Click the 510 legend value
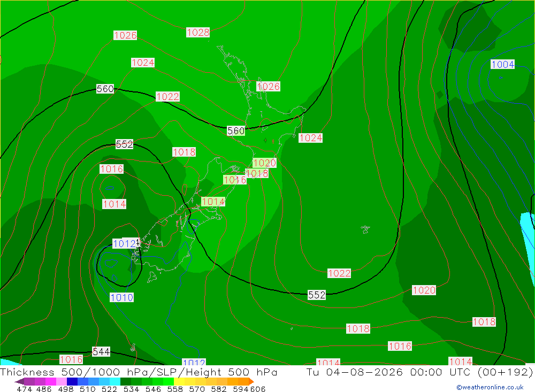This screenshot has height=392, width=535. tap(87, 389)
